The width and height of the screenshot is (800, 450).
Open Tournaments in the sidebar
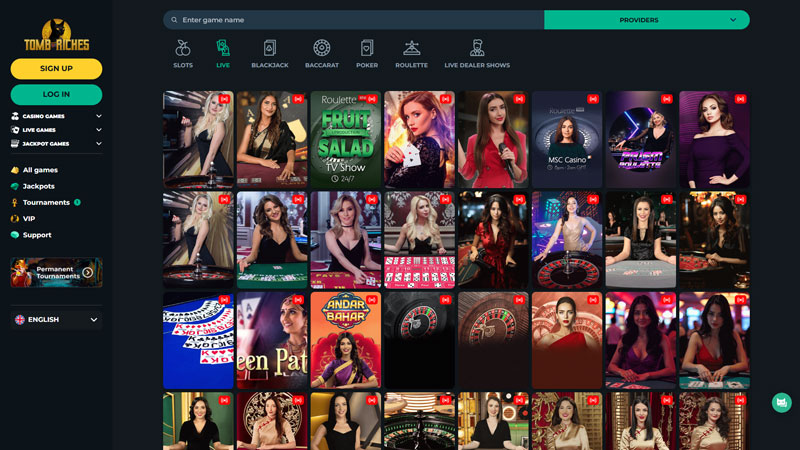coord(46,202)
